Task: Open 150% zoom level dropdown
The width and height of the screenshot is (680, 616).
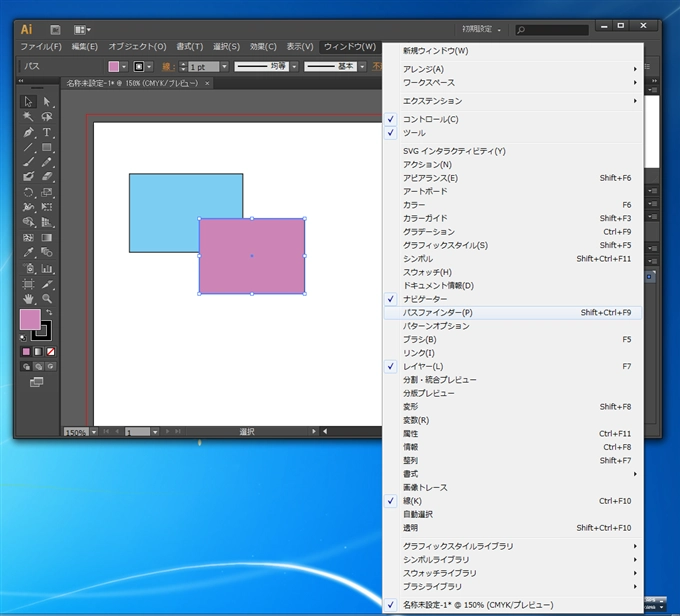Action: click(94, 432)
